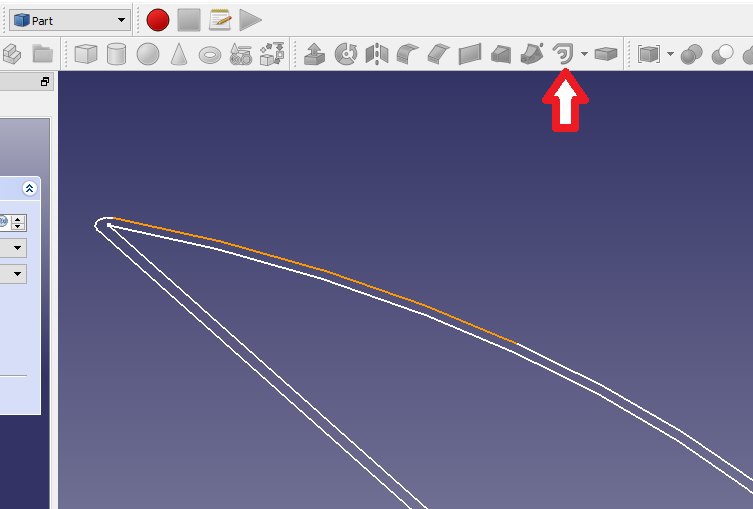Select the Thickness tool
Image resolution: width=753 pixels, height=509 pixels.
click(606, 54)
